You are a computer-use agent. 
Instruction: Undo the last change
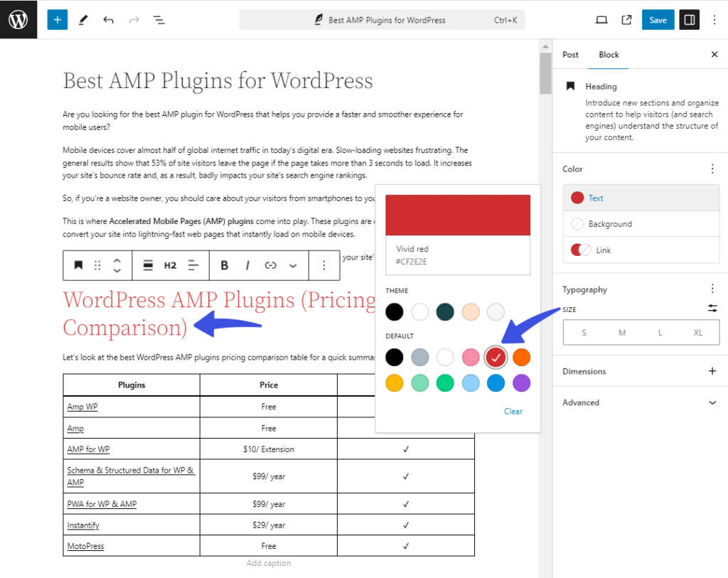tap(108, 20)
